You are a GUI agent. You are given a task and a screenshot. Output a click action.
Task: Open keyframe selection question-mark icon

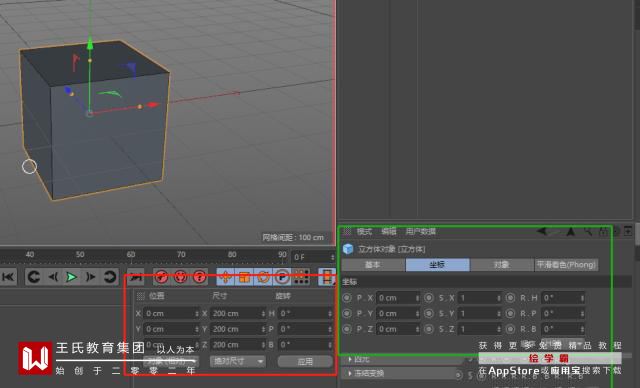point(200,277)
